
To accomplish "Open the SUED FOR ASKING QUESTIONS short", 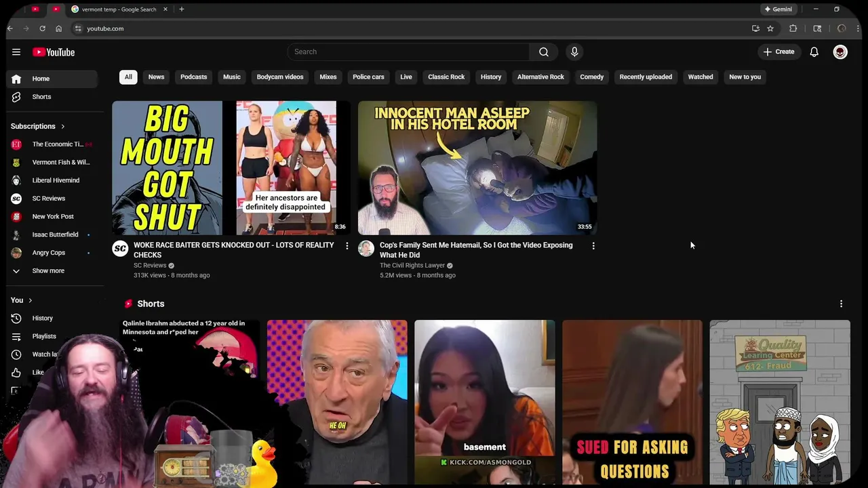I will coord(632,403).
